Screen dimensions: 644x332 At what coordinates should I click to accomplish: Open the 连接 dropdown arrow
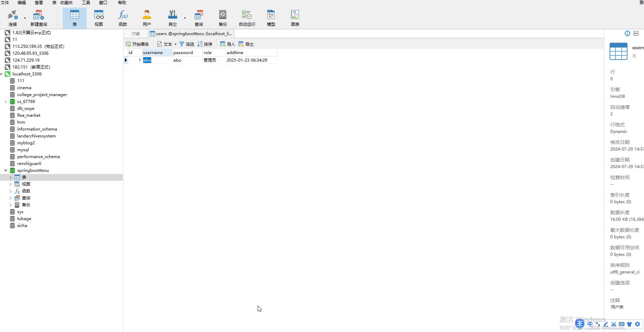click(25, 18)
